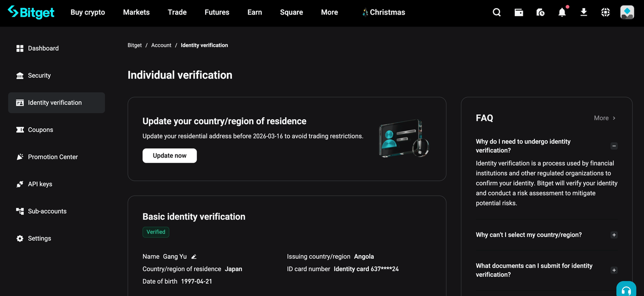Click the order history clock icon

tap(540, 13)
